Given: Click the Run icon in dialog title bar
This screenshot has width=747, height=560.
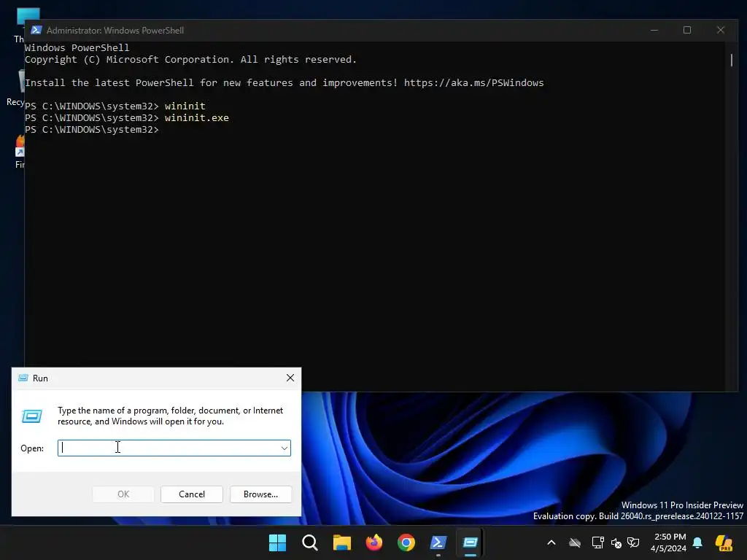Looking at the screenshot, I should pyautogui.click(x=23, y=378).
